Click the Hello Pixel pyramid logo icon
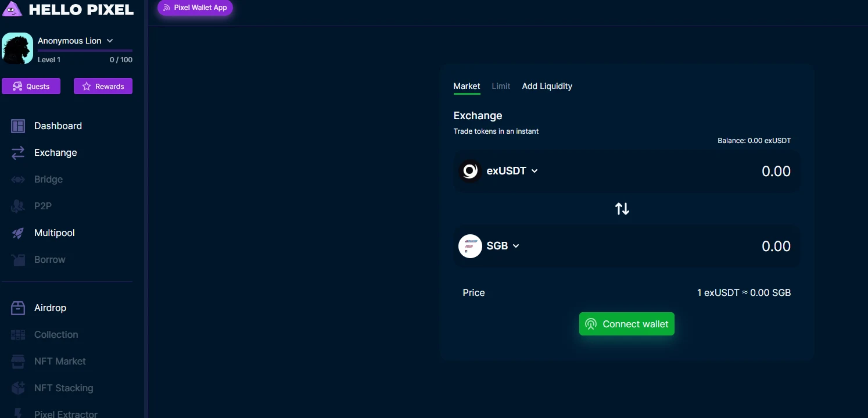The width and height of the screenshot is (868, 418). click(x=12, y=9)
